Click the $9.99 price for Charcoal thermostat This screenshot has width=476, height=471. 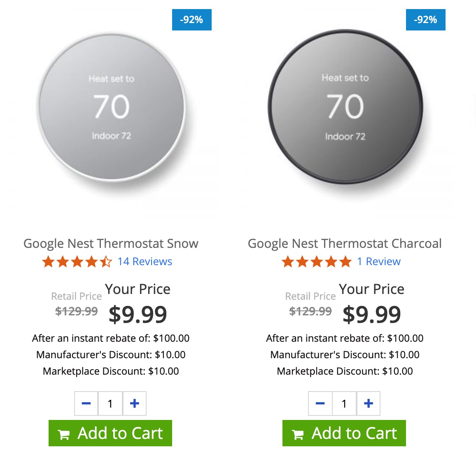pos(371,314)
